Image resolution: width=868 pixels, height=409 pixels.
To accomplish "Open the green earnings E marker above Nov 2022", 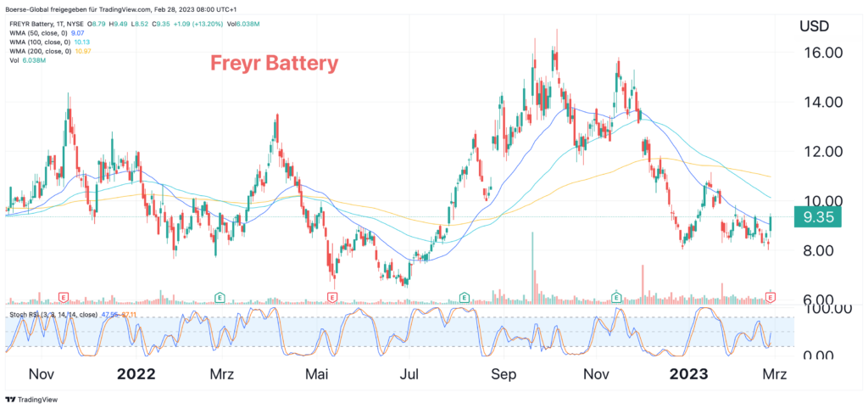I will 617,298.
